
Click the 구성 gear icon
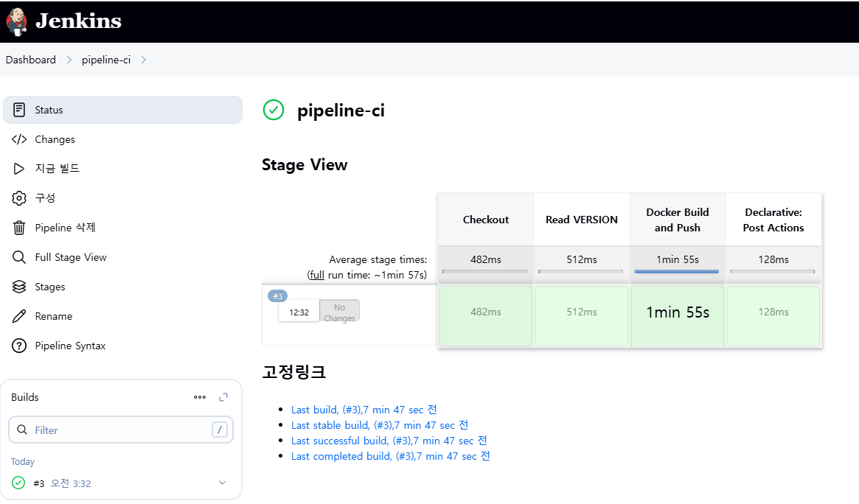[x=19, y=198]
